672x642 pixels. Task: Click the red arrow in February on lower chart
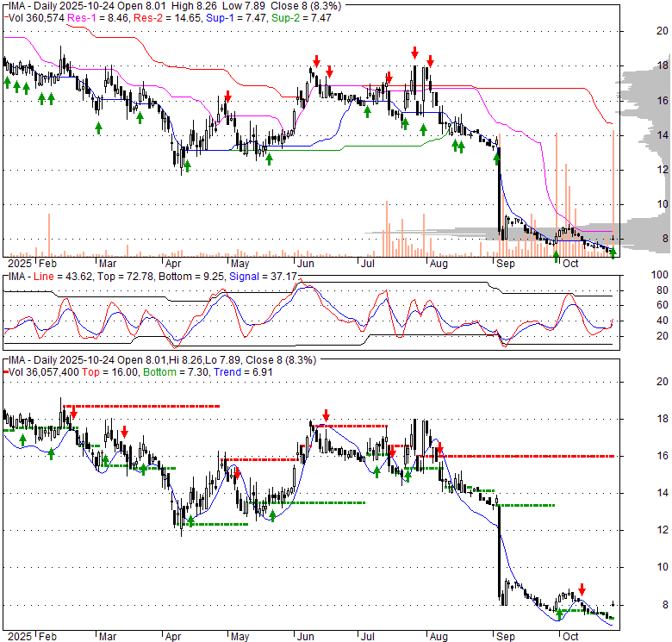click(73, 412)
